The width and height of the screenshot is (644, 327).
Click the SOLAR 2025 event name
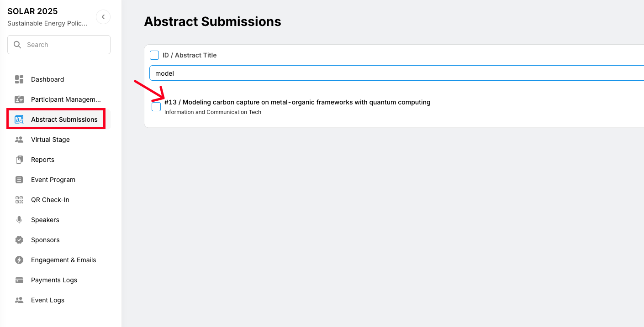[32, 11]
